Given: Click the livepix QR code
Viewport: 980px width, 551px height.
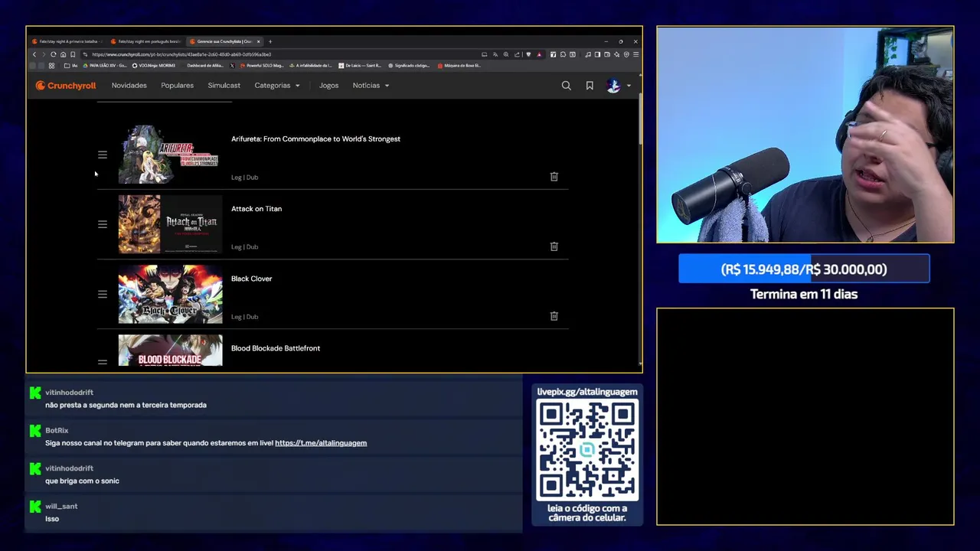Looking at the screenshot, I should (587, 451).
